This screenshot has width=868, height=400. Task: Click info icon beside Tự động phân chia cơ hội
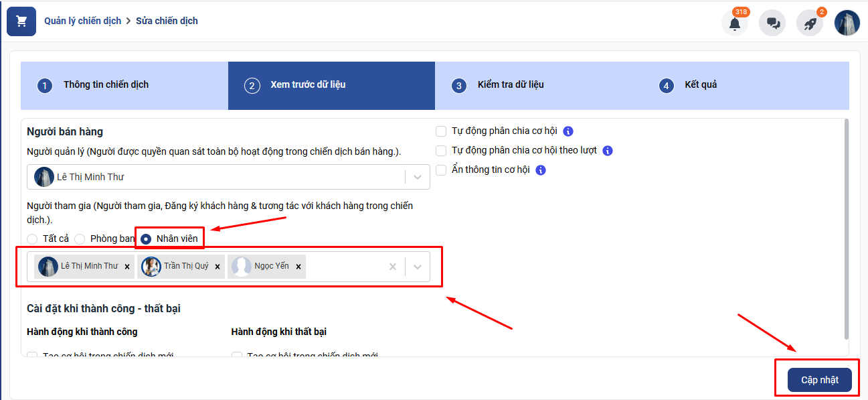tap(568, 131)
